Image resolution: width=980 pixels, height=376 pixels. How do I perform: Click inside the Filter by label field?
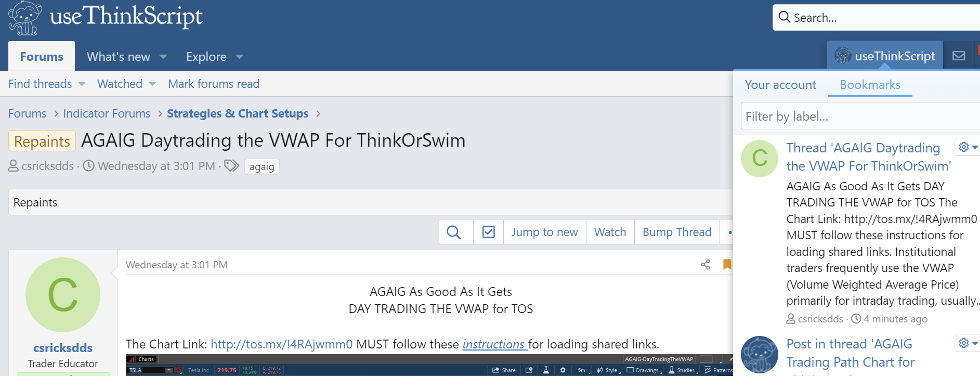(x=858, y=116)
